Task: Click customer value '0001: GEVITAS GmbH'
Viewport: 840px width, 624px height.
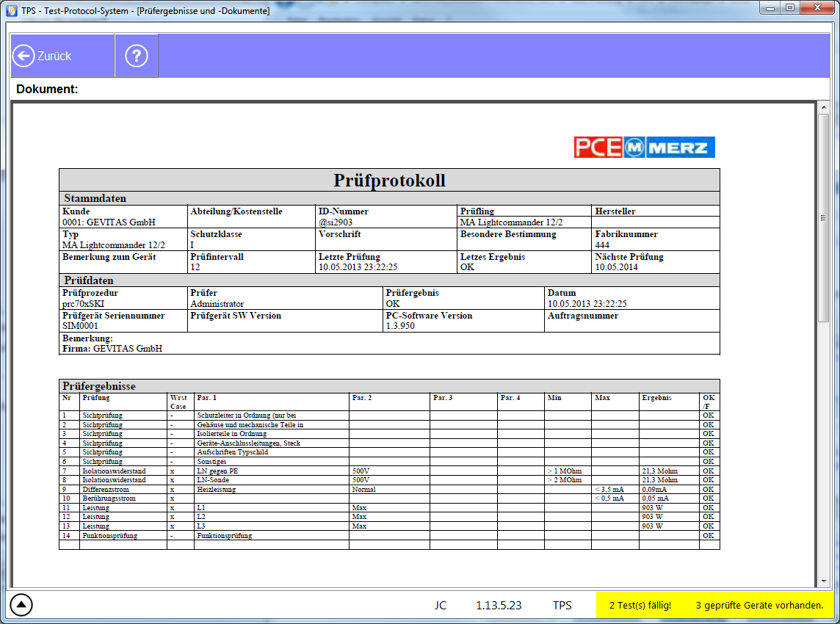Action: [109, 222]
